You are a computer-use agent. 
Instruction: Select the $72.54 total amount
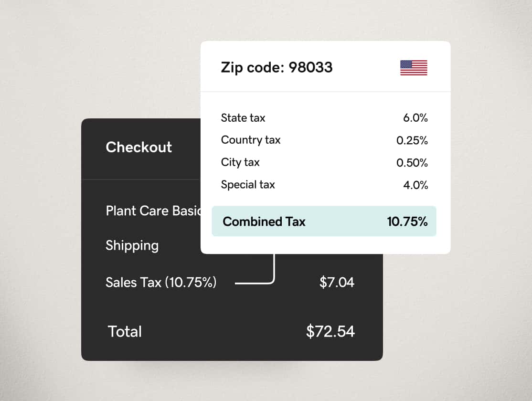(330, 331)
